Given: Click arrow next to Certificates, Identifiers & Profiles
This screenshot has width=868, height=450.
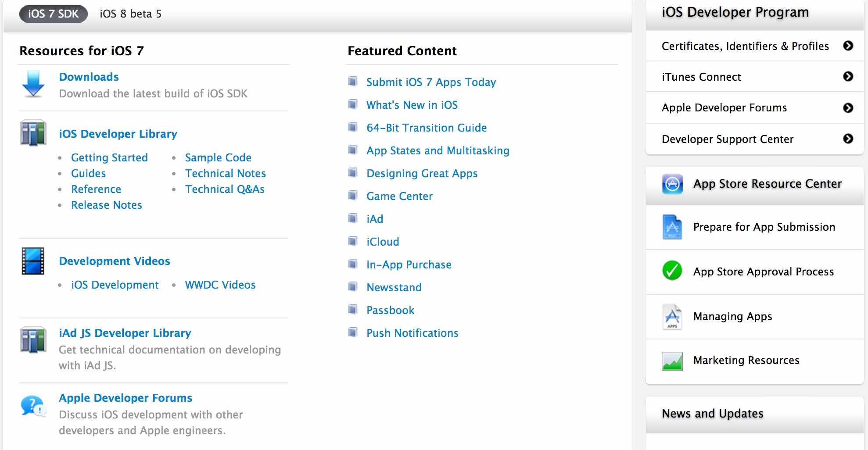Looking at the screenshot, I should (848, 46).
